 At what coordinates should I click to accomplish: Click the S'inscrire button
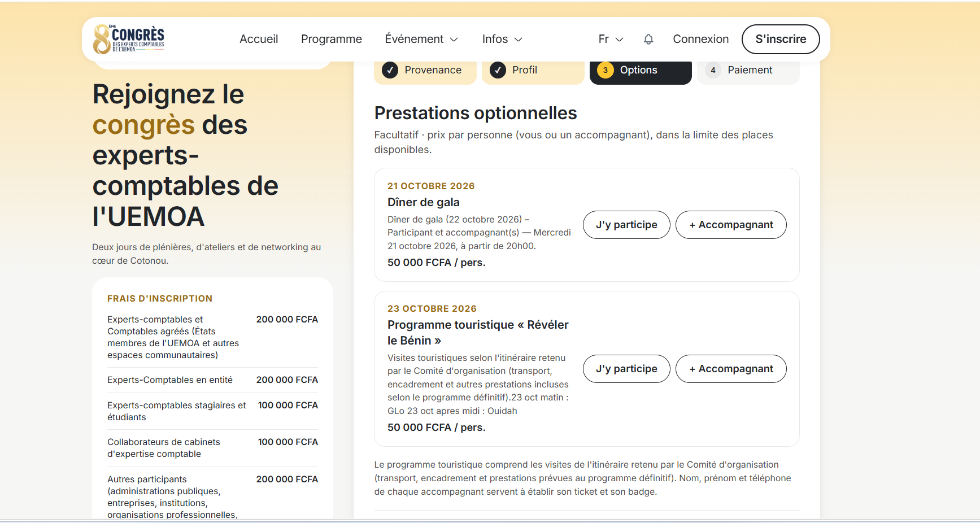tap(781, 39)
